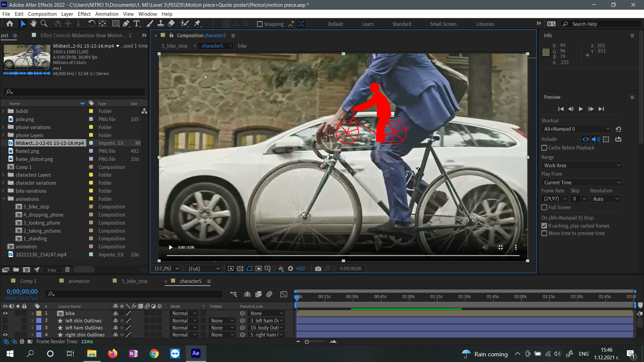Hide the bike layer with eye toggle

tap(5, 313)
